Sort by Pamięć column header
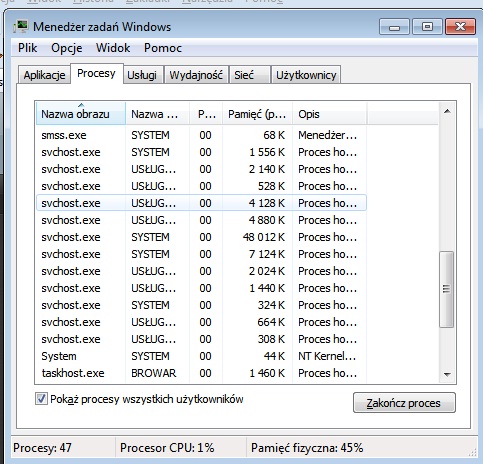 click(x=257, y=114)
